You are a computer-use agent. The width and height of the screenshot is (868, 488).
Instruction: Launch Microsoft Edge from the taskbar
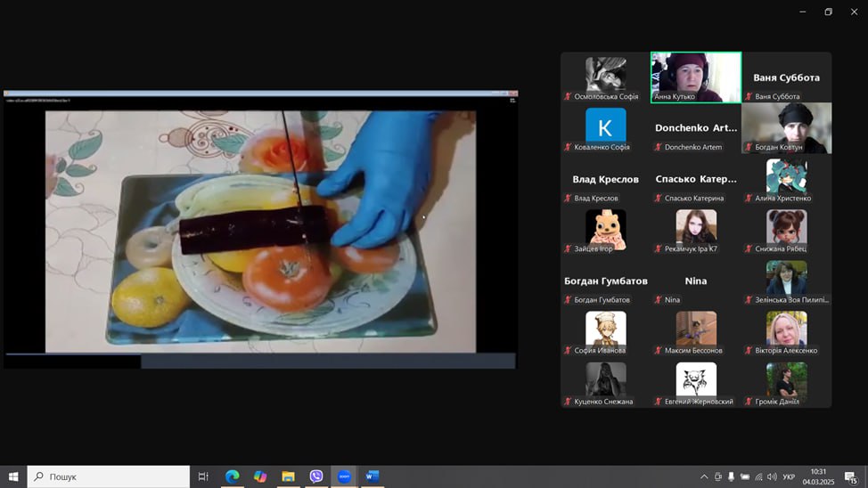pyautogui.click(x=232, y=476)
